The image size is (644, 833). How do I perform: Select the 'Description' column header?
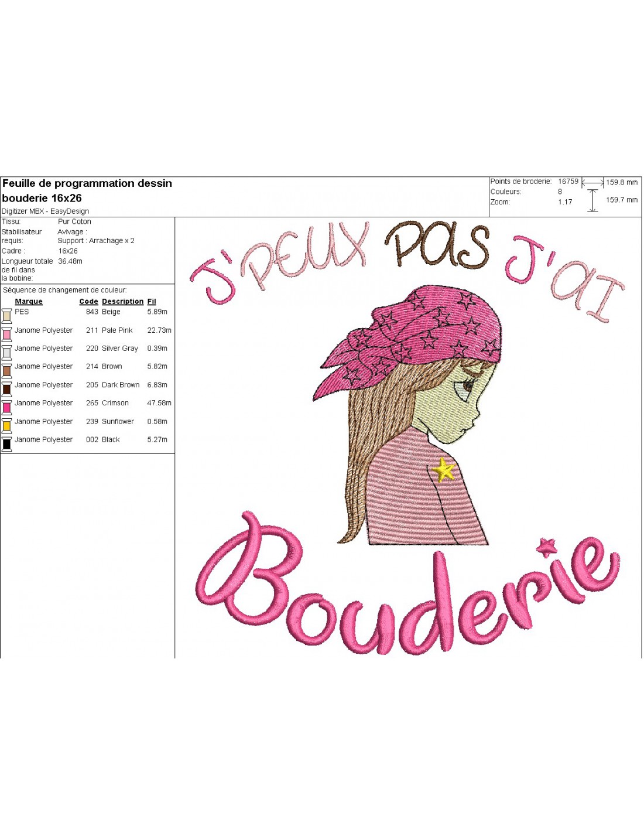click(x=122, y=302)
